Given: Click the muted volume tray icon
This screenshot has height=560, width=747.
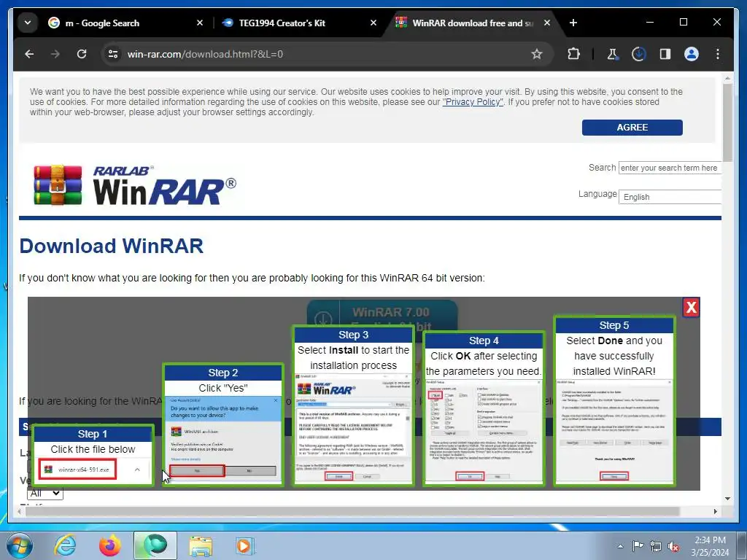Looking at the screenshot, I should click(x=673, y=546).
